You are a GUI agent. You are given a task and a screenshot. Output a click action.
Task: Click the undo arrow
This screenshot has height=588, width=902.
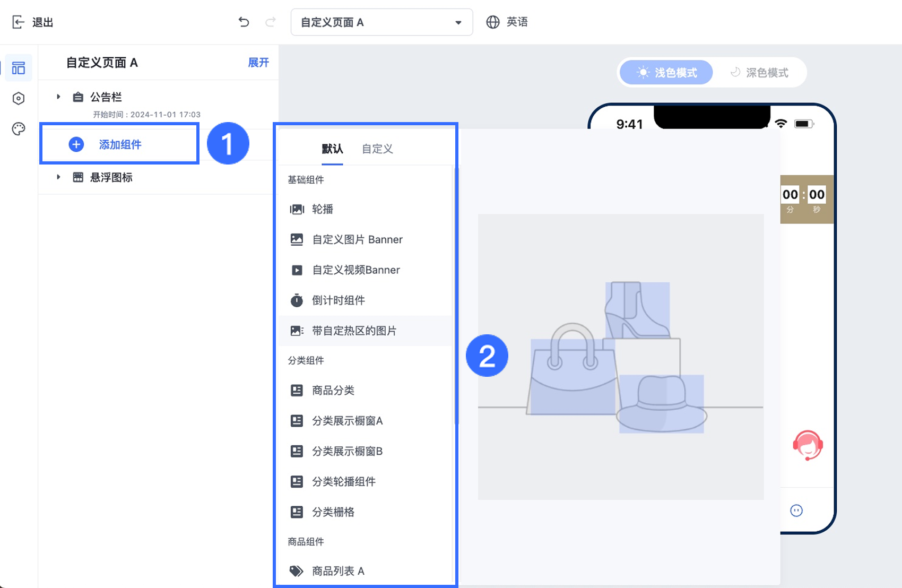pyautogui.click(x=244, y=22)
